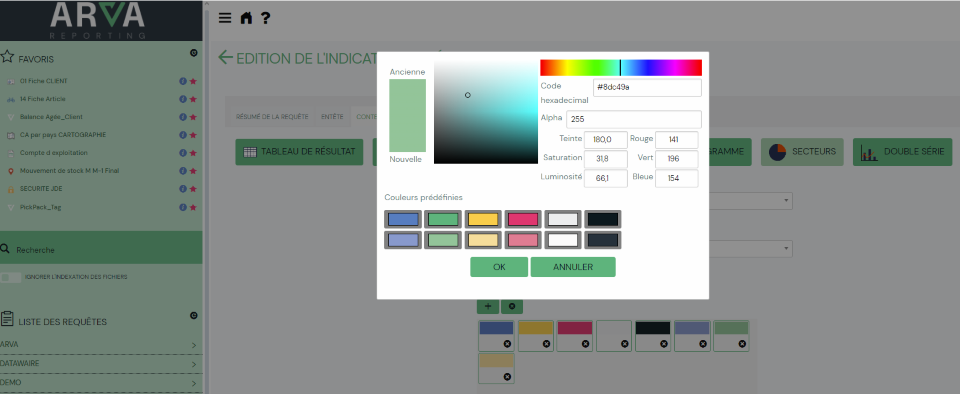Go to home via house icon
This screenshot has width=960, height=394.
(x=246, y=18)
